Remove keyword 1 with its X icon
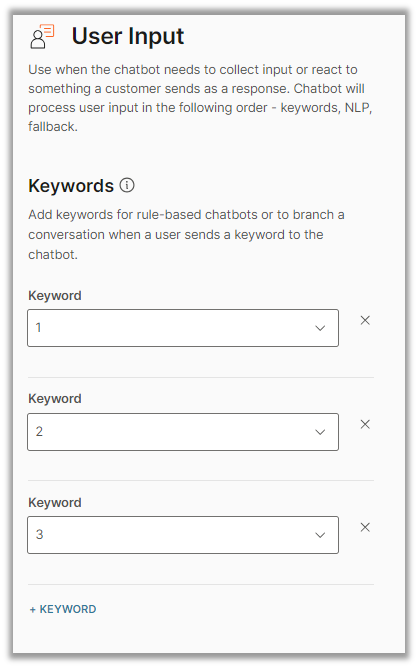 [365, 320]
